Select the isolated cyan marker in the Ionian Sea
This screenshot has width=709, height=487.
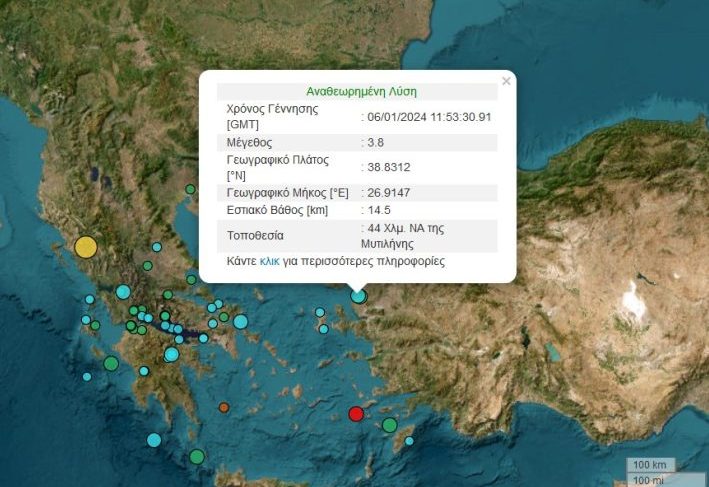(x=87, y=377)
